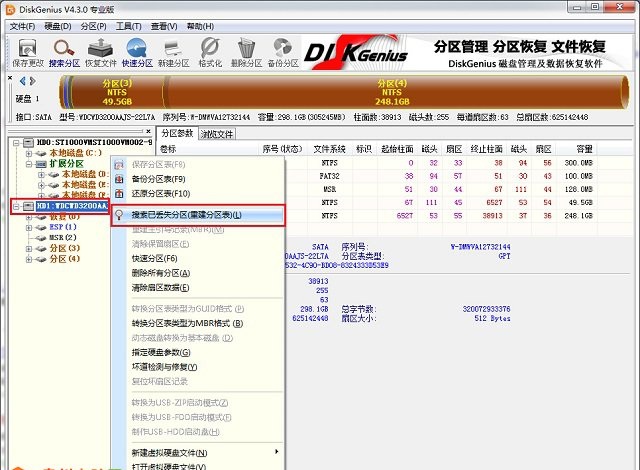Select the NTFS 248.1GB table row
Image resolution: width=640 pixels, height=470 pixels.
click(439, 215)
